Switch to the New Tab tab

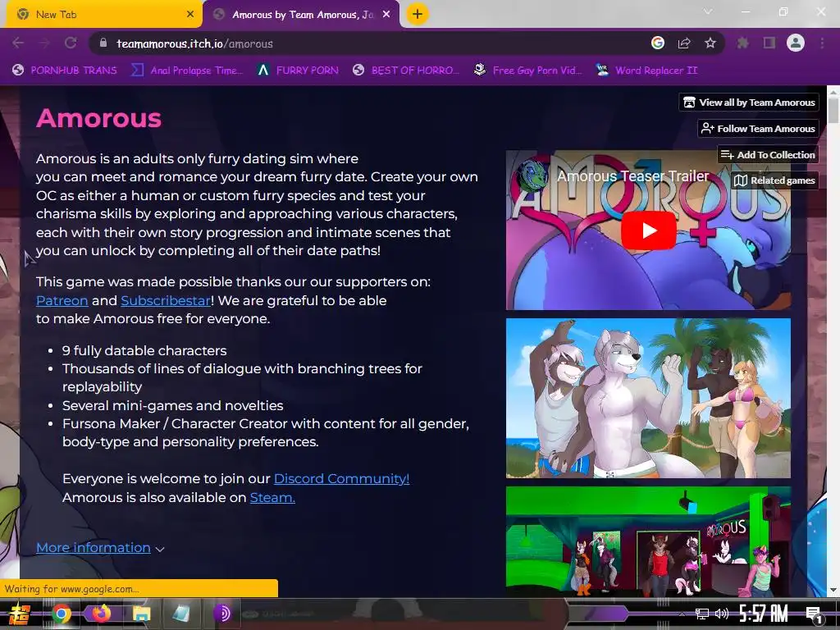(x=104, y=15)
